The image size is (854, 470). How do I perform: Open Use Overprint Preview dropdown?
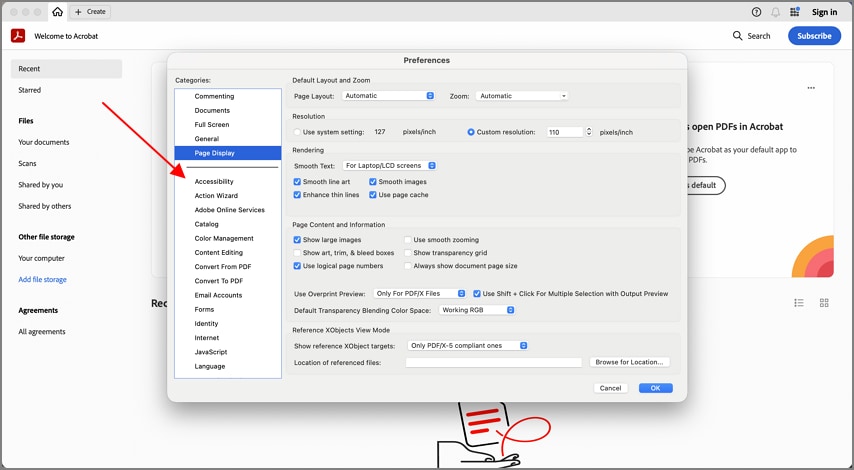click(419, 293)
